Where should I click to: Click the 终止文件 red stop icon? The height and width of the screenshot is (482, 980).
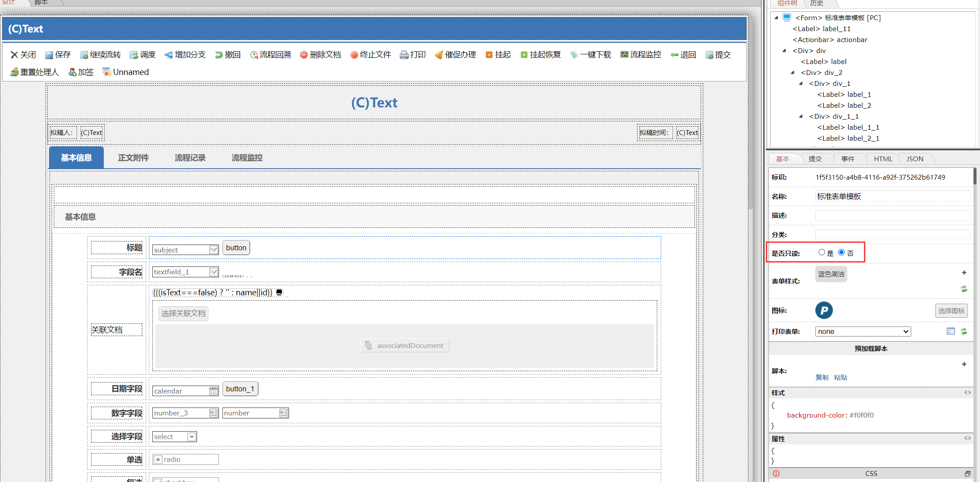(354, 55)
